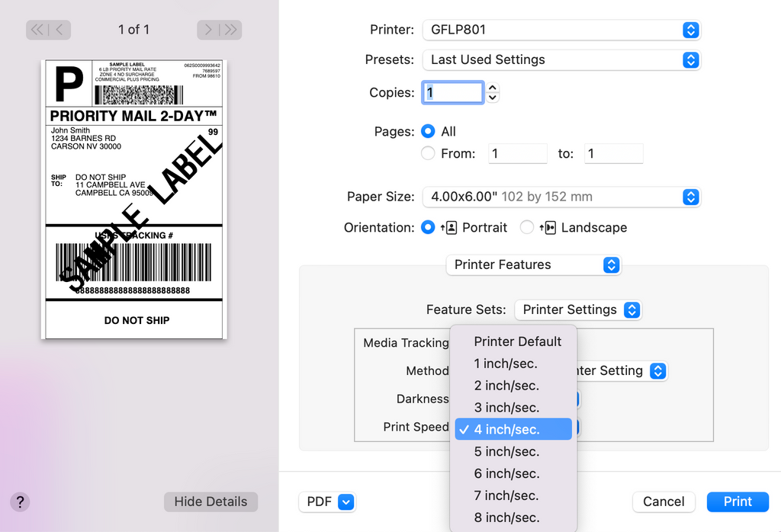The width and height of the screenshot is (781, 532).
Task: Go to the next page arrow
Action: pos(209,30)
